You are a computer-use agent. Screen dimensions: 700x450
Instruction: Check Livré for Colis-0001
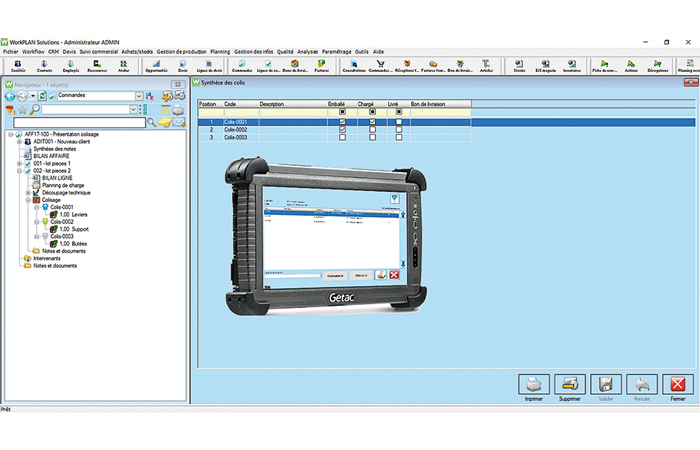point(399,122)
